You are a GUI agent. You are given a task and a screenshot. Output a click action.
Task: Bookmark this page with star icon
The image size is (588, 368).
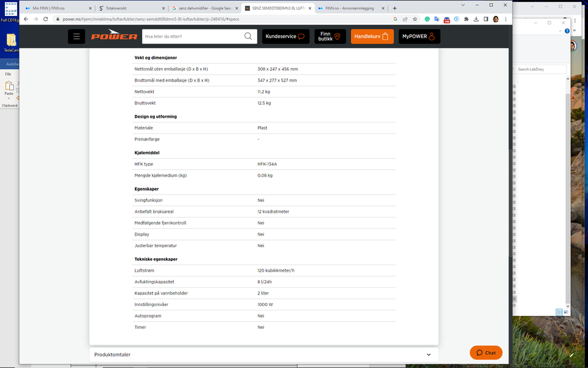point(415,19)
